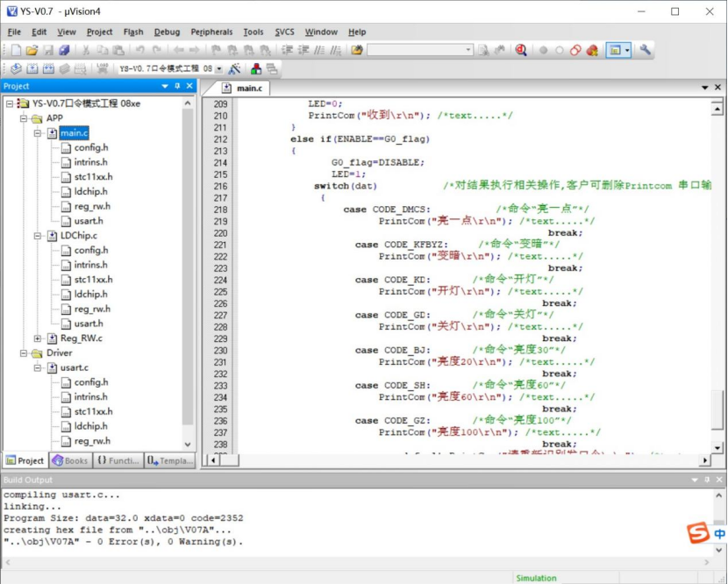
Task: Open the Manage Project Items dialog
Action: tap(256, 69)
